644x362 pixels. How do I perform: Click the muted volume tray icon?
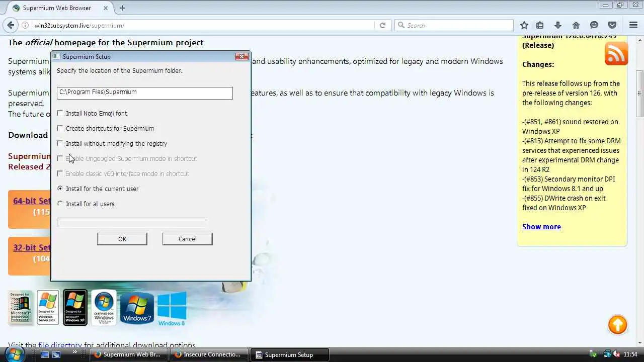(616, 354)
